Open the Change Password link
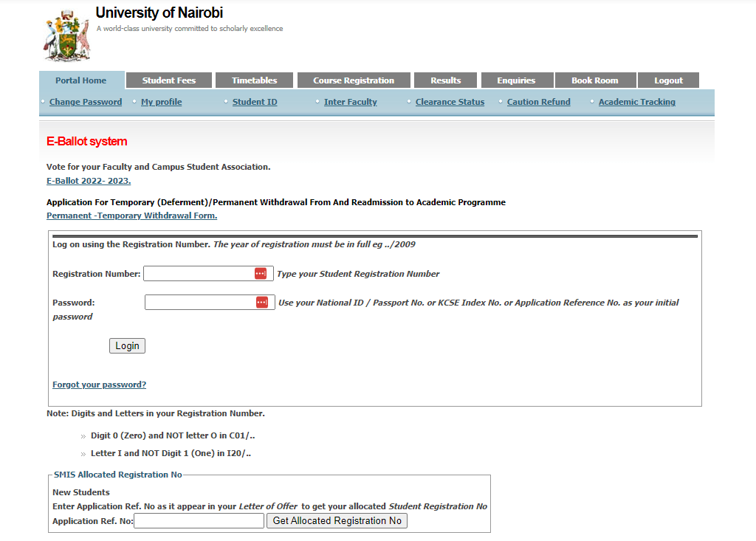 coord(85,101)
